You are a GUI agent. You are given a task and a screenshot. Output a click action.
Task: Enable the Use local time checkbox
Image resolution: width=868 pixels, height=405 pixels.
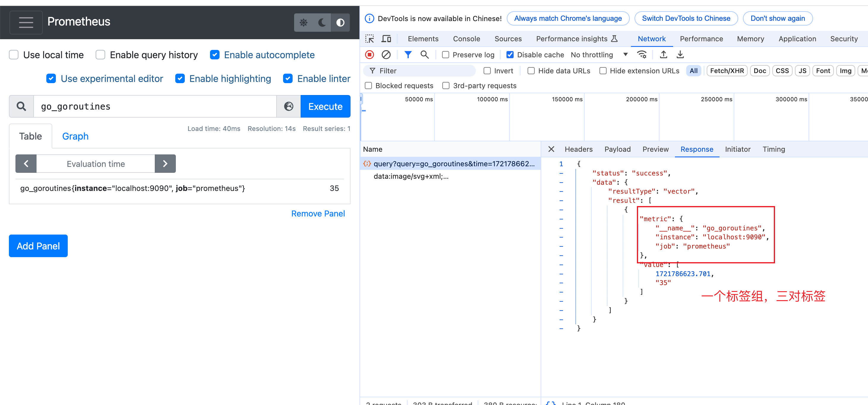[14, 55]
